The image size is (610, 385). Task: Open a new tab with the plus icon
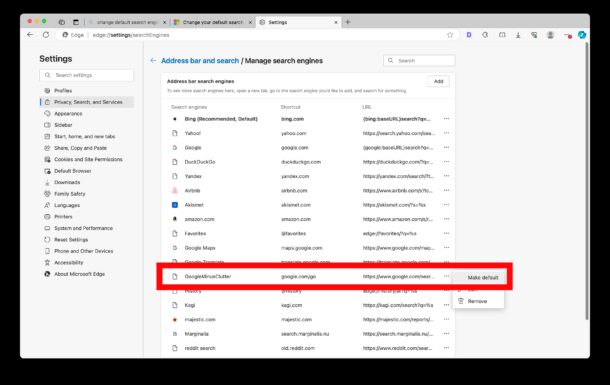348,22
